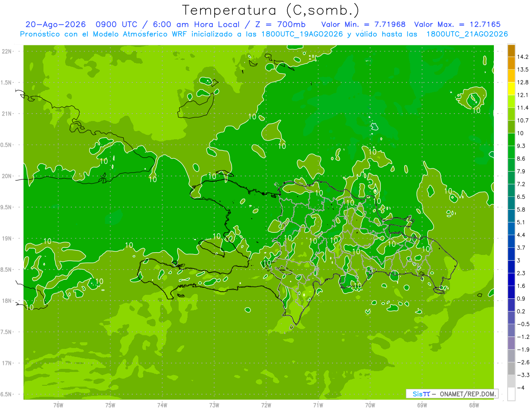
Task: Click the blue 'Sis' logo text
Action: pyautogui.click(x=418, y=394)
